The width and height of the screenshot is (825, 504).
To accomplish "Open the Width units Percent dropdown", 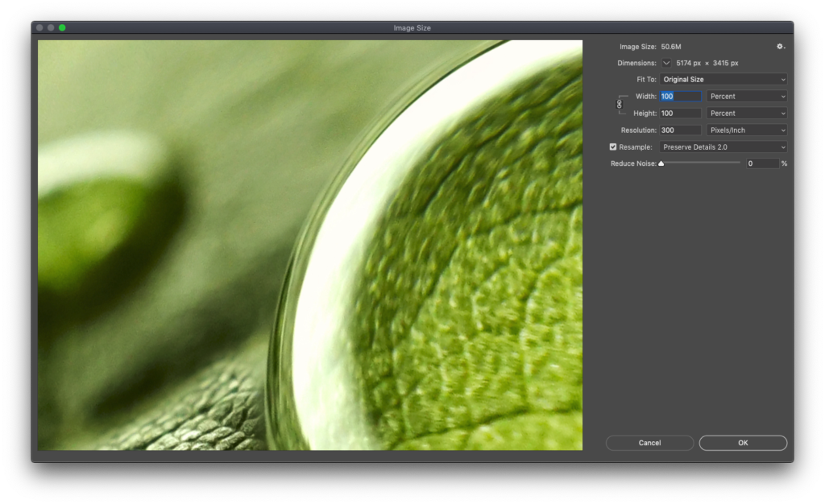I will pos(746,96).
